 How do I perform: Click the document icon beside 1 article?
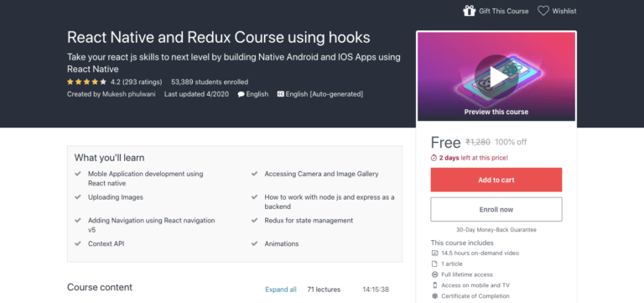point(434,264)
